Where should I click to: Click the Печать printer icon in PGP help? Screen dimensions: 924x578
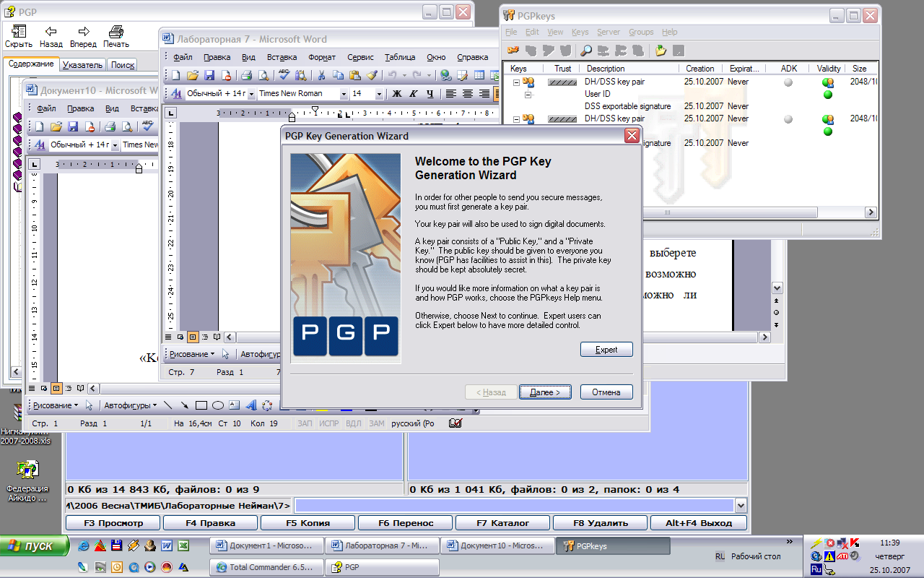tap(115, 36)
